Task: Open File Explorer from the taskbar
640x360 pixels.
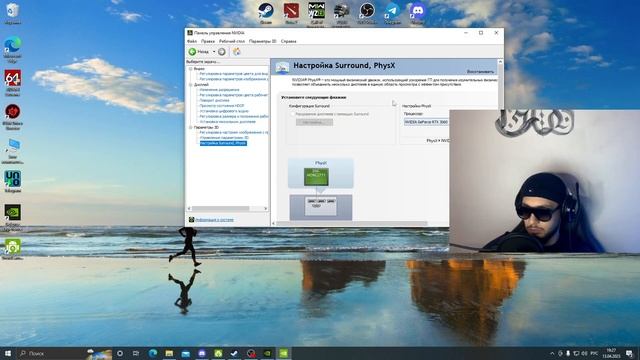Action: click(169, 353)
